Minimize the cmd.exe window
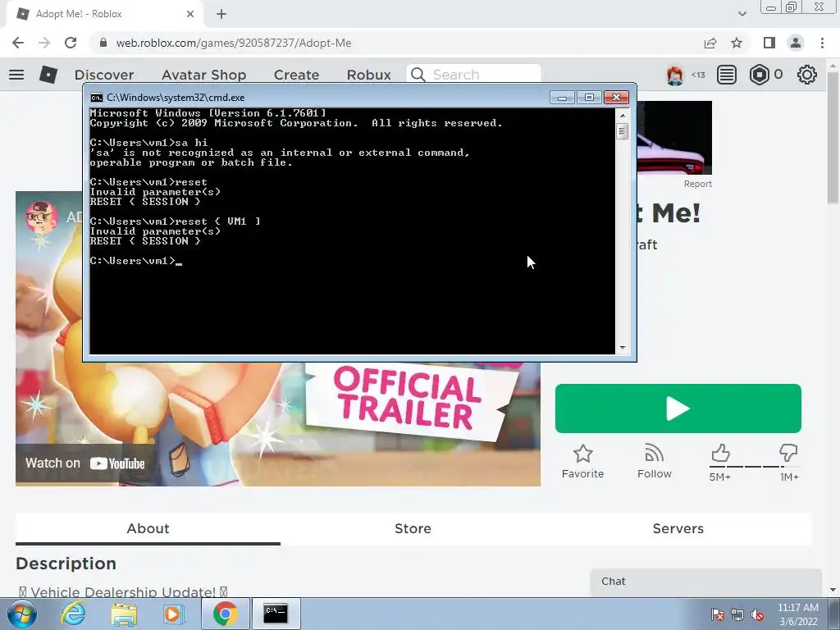The image size is (840, 630). tap(562, 98)
